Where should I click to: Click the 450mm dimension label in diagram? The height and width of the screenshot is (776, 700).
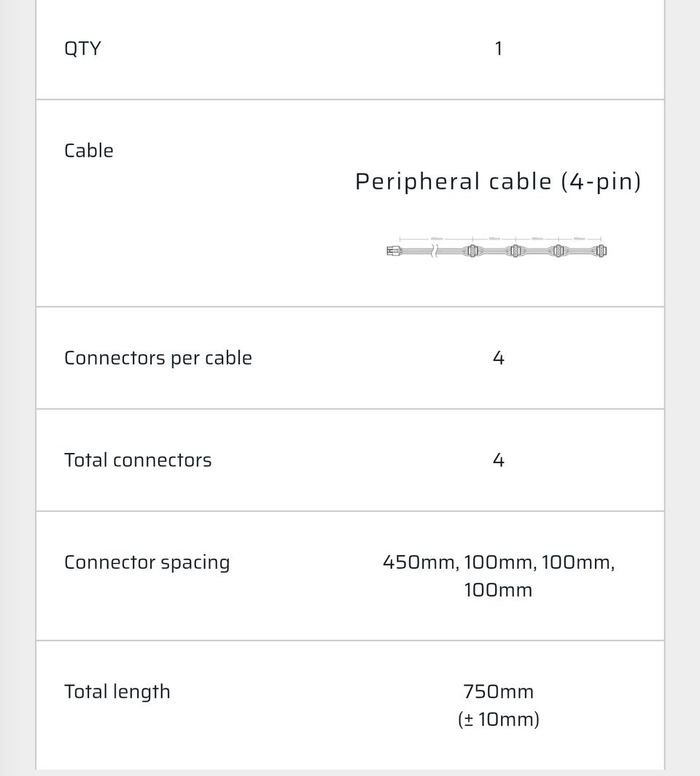[x=436, y=238]
